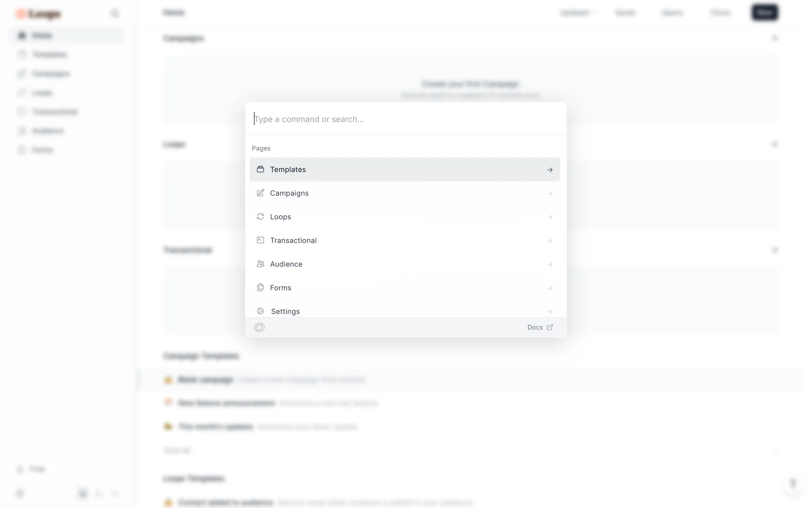812x508 pixels.
Task: Choose the Settings entry in the palette
Action: coord(285,312)
